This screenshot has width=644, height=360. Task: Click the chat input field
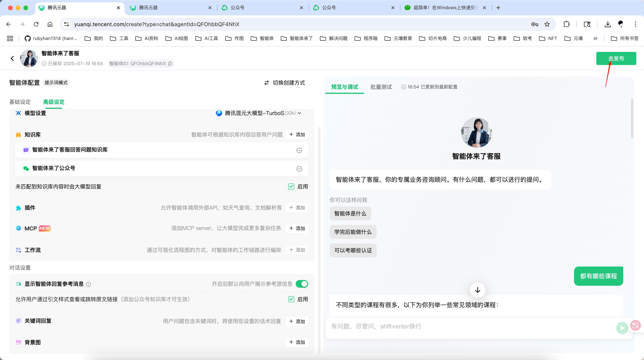[450, 326]
